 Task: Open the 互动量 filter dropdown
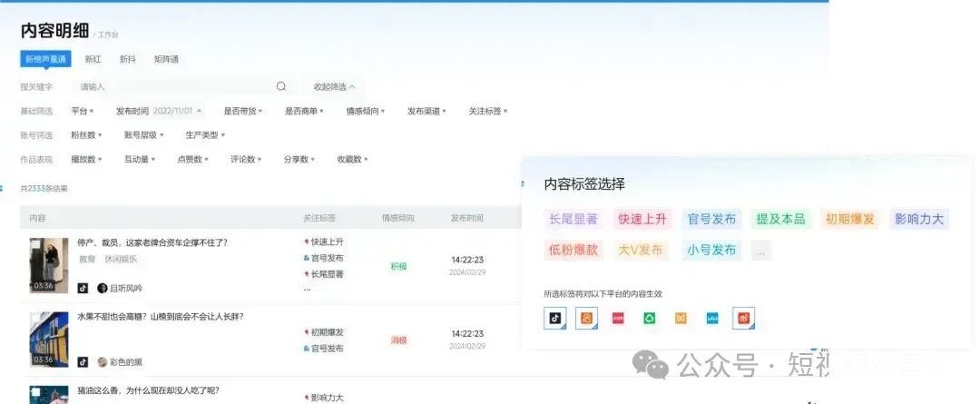click(140, 159)
